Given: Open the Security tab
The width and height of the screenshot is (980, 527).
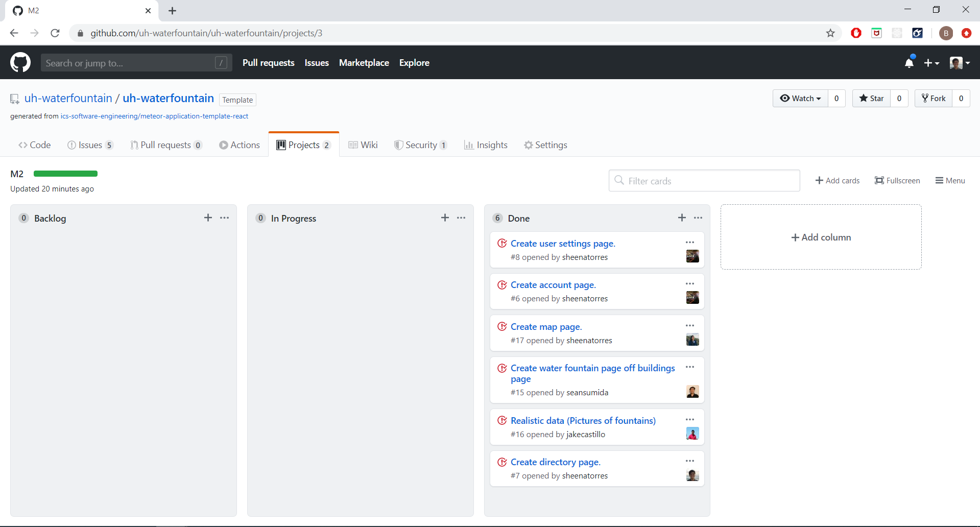Looking at the screenshot, I should [421, 145].
